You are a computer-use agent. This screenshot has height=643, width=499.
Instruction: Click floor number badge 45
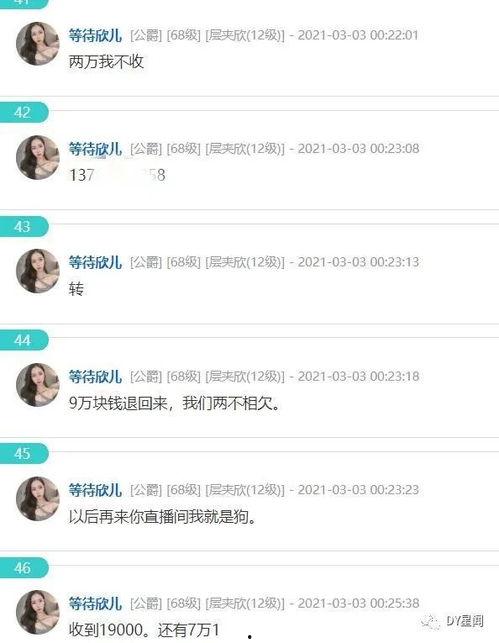(x=24, y=454)
